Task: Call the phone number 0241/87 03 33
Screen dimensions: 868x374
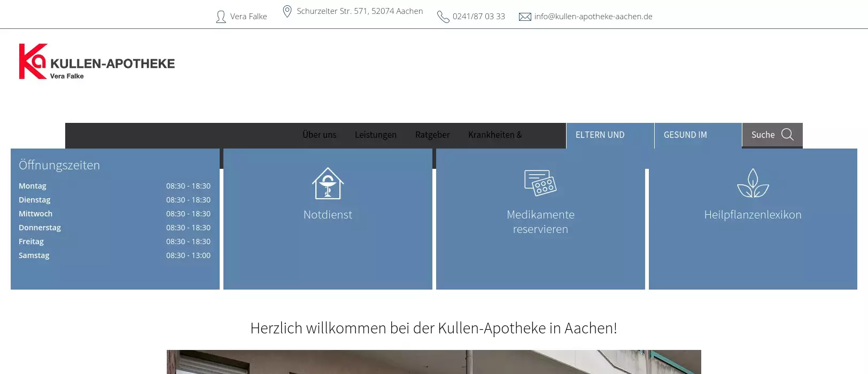Action: pyautogui.click(x=478, y=17)
